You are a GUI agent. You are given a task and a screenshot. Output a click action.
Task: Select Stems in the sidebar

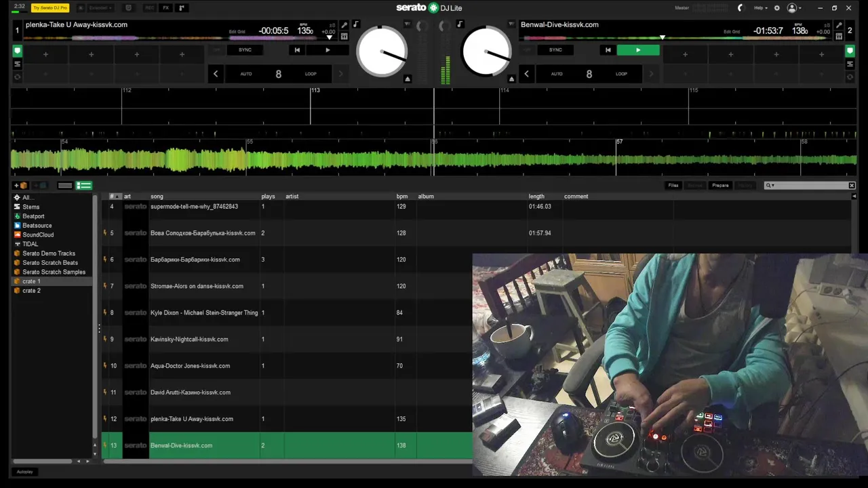click(x=31, y=207)
